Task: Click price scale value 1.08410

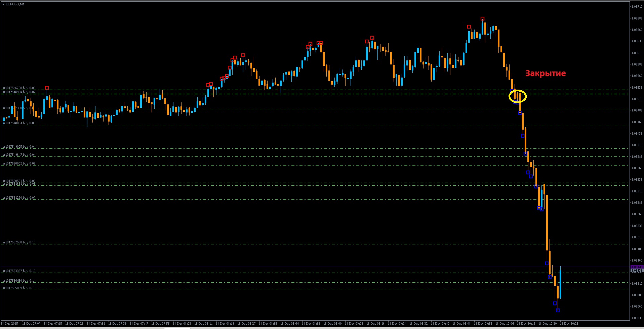Action: point(637,145)
